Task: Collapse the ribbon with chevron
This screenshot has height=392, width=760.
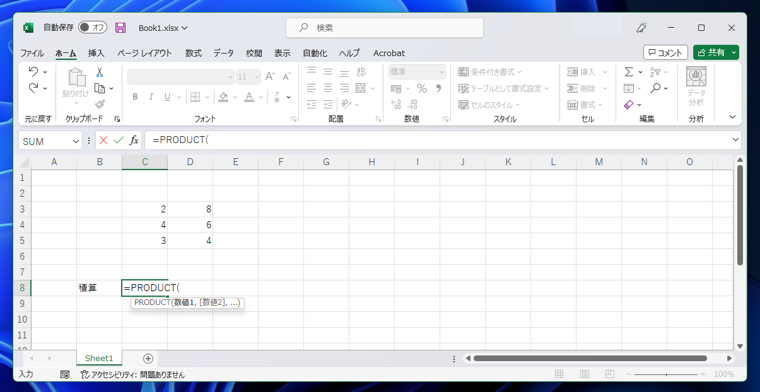Action: click(x=732, y=117)
